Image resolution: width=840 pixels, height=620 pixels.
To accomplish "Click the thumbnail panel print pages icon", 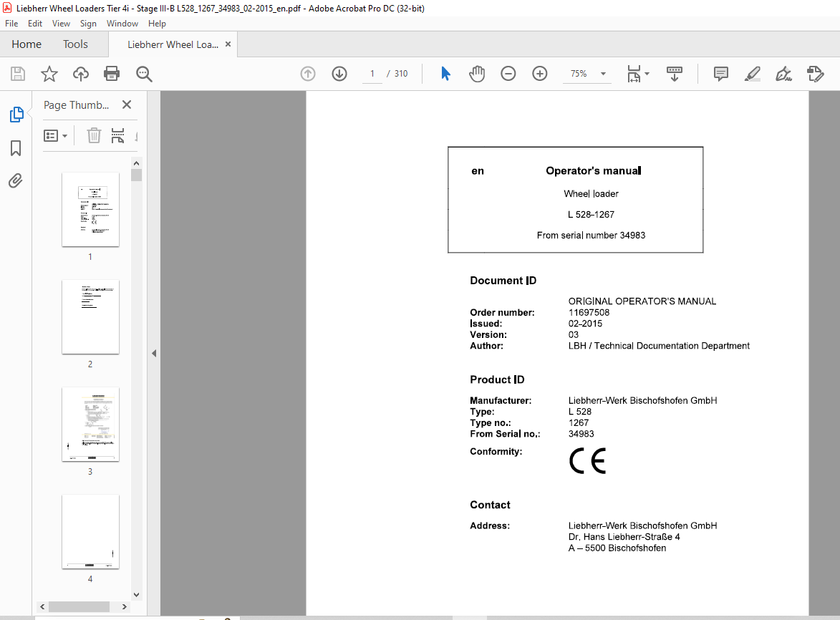I will 118,135.
